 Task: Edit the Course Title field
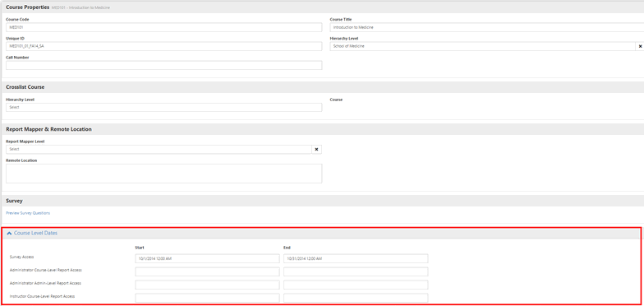(486, 27)
